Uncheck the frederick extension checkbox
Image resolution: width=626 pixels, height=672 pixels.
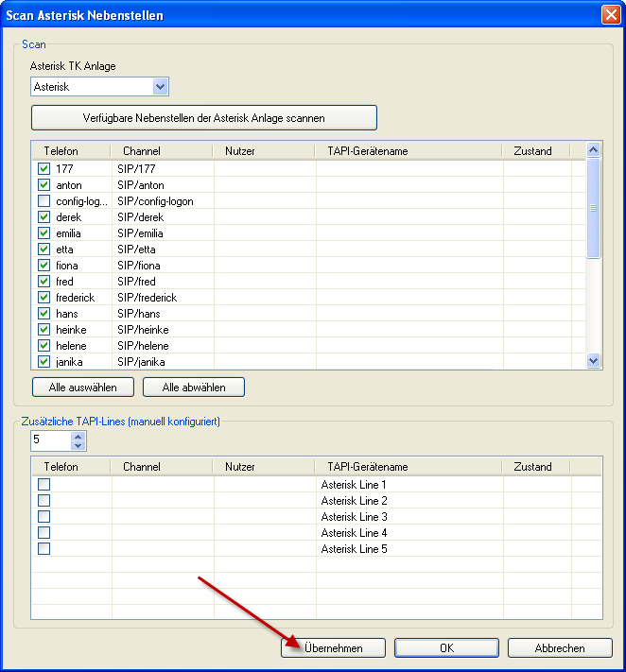(44, 298)
